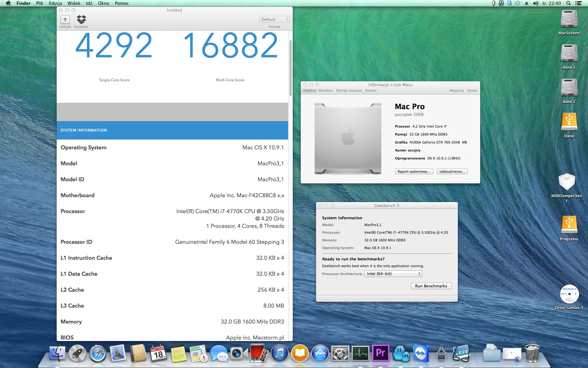Open Finder from the Dock

tap(57, 354)
